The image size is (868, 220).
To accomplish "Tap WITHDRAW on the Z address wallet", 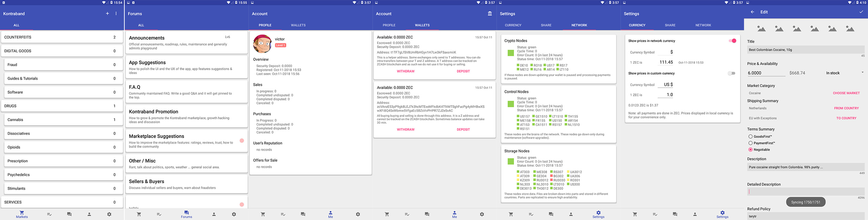I will [405, 130].
